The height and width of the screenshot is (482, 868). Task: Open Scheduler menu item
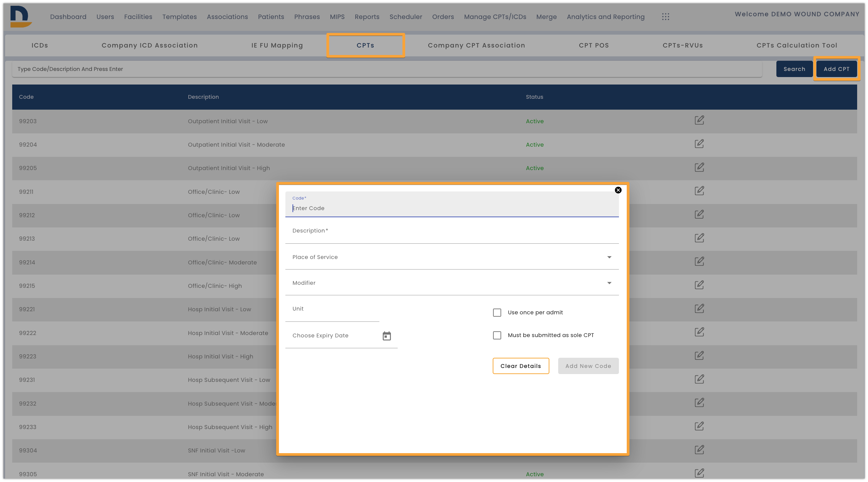pos(405,17)
